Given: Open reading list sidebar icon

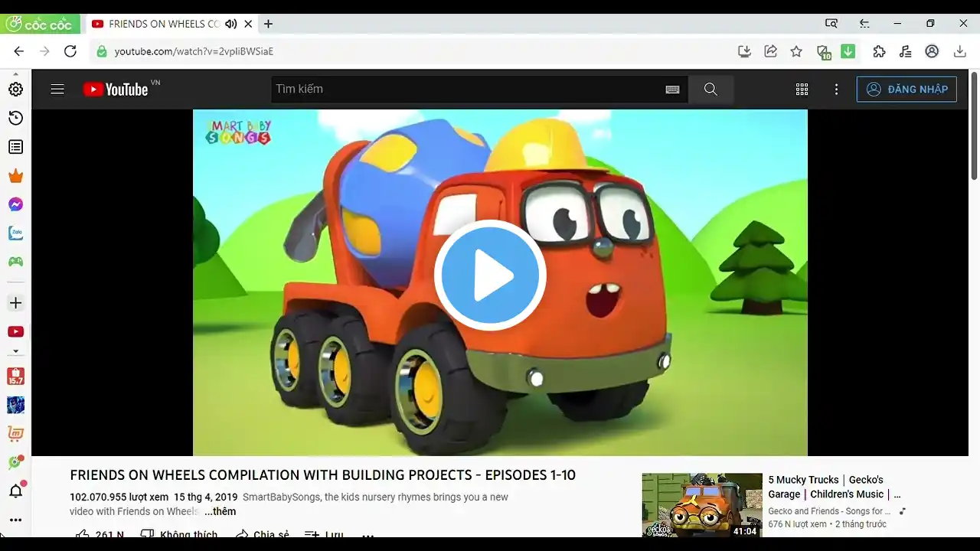Looking at the screenshot, I should [15, 147].
